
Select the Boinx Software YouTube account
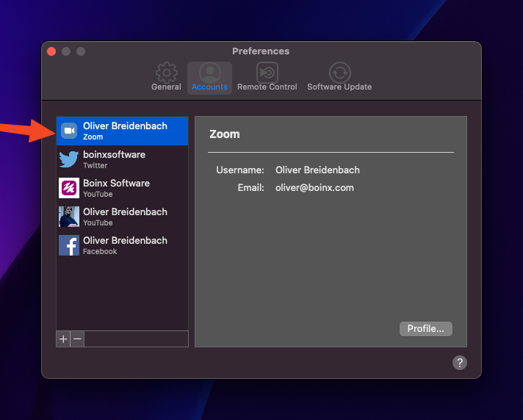122,188
